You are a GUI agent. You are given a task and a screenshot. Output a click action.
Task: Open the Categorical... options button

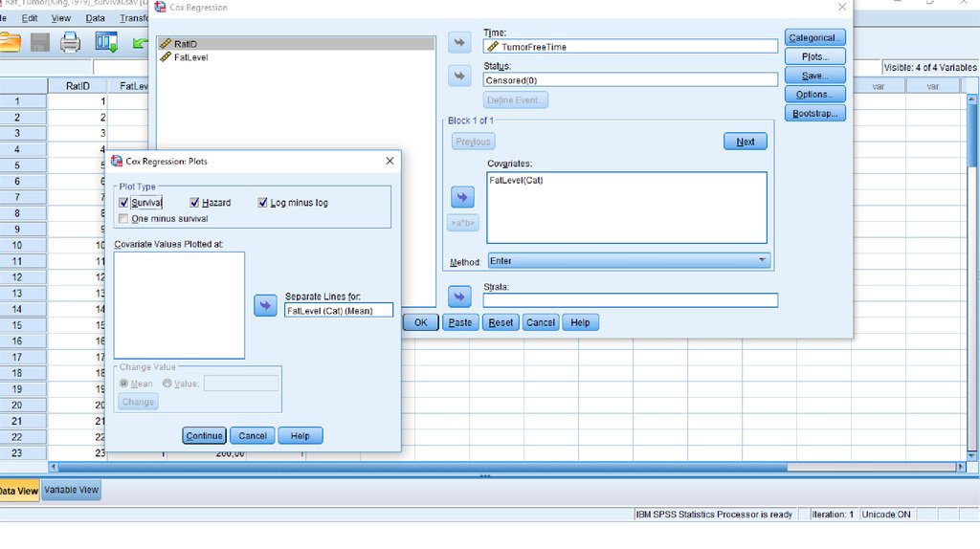[815, 38]
